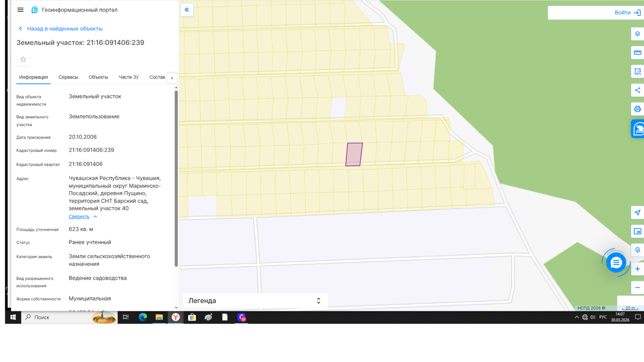Image resolution: width=644 pixels, height=362 pixels.
Task: Collapse address with Свернуть
Action: [79, 217]
